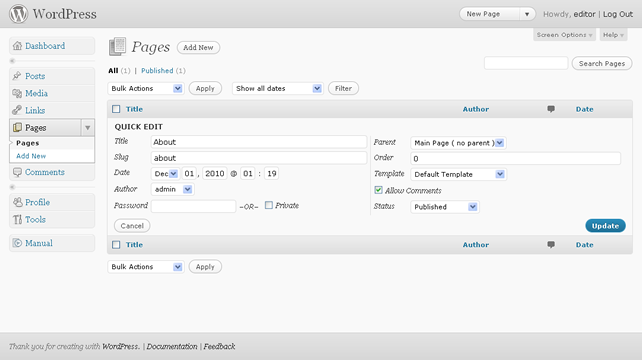
Task: Select all pages with header Title checkbox
Action: click(x=116, y=109)
